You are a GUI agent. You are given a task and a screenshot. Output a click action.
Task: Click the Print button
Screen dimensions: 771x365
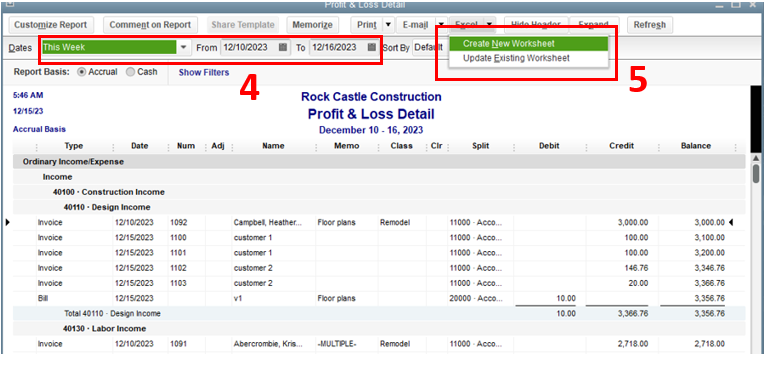366,25
